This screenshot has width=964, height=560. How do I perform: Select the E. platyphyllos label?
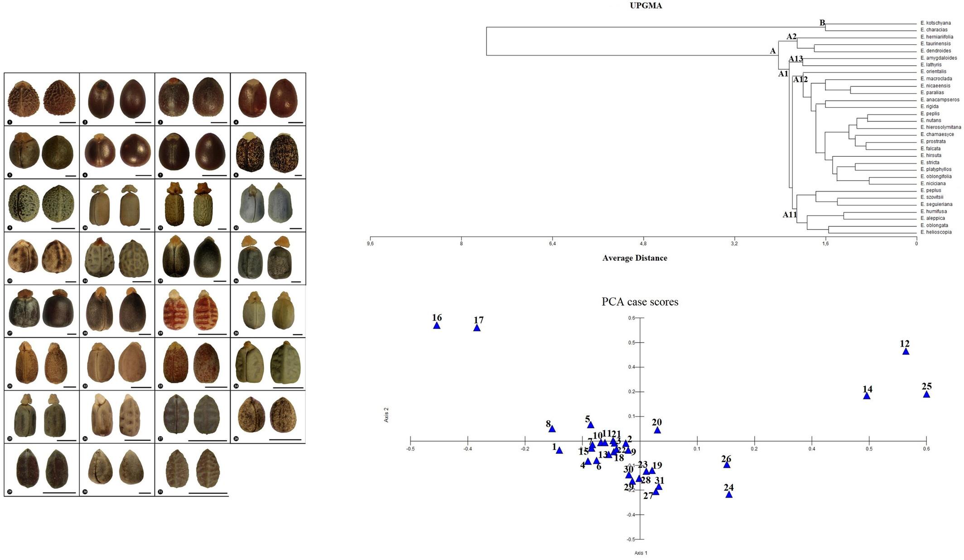point(936,169)
